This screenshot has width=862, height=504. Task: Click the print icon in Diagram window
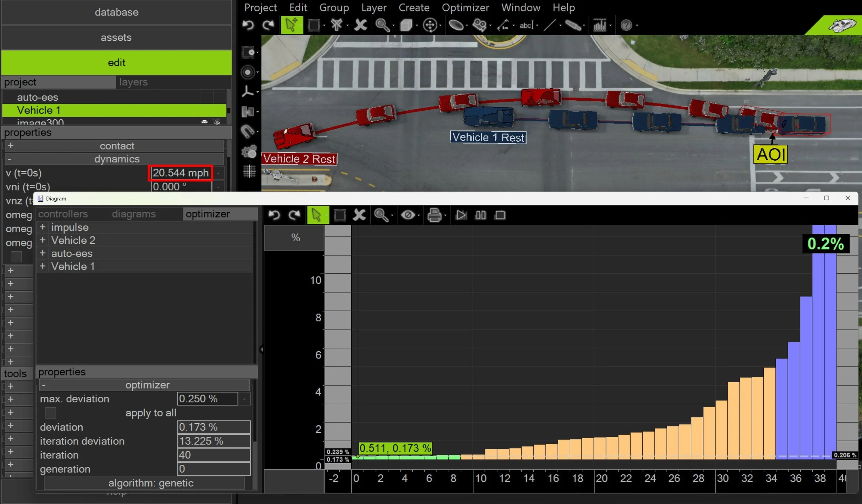point(434,215)
